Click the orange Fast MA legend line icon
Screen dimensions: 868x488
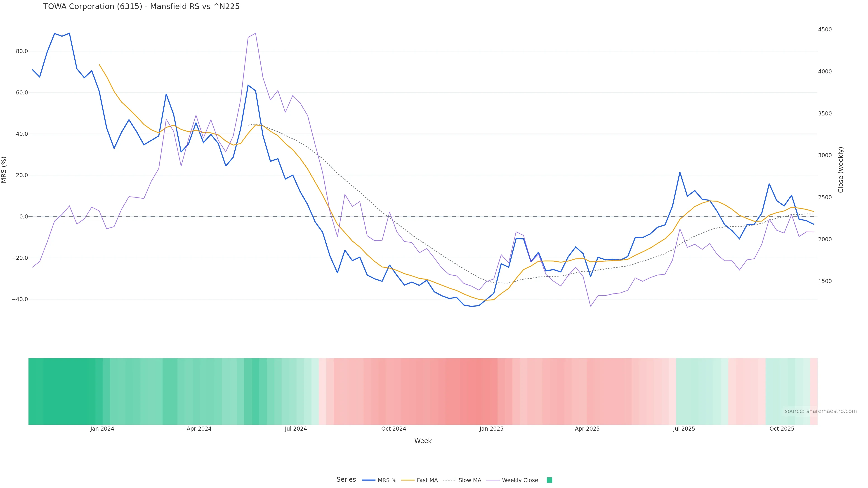tap(408, 480)
